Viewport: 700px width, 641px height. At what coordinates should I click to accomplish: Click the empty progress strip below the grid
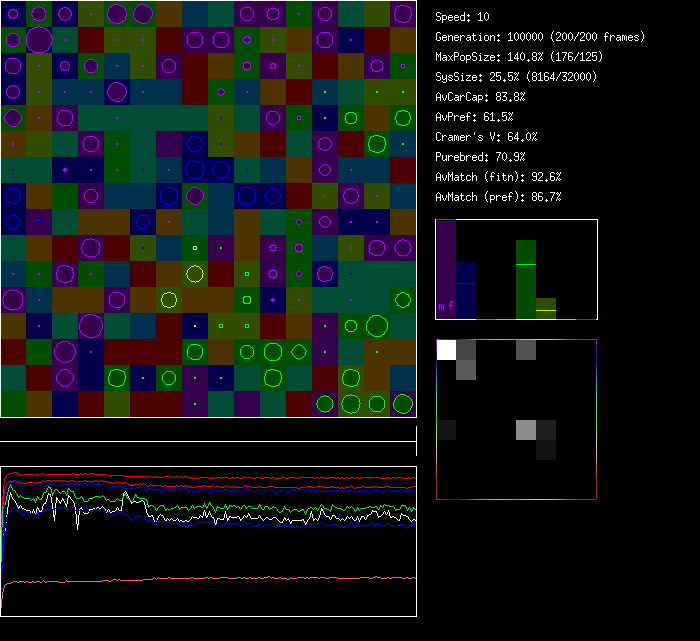point(208,431)
